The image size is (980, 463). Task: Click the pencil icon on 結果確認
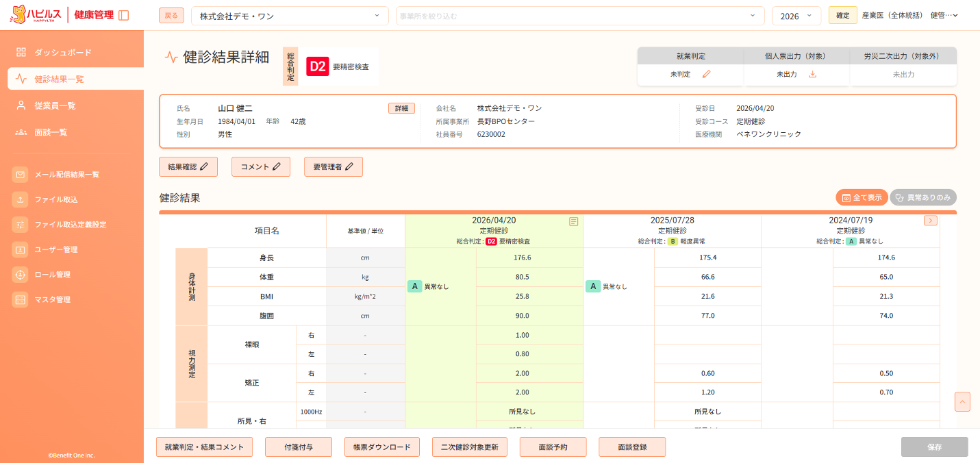point(204,166)
